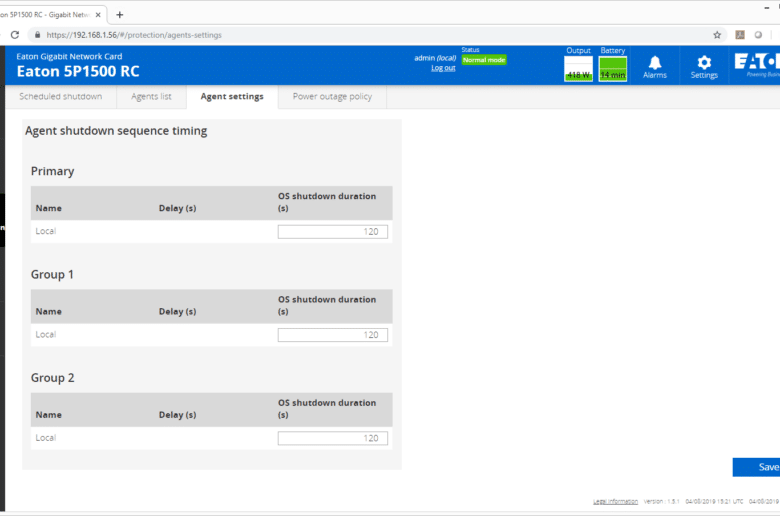The height and width of the screenshot is (516, 780).
Task: Click the Normal mode status badge
Action: click(x=484, y=60)
